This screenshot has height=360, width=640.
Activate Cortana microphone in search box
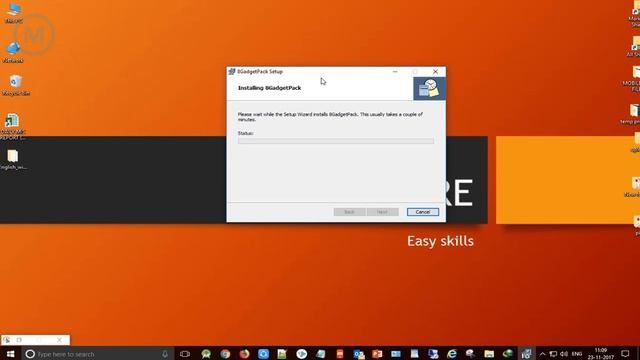coord(165,354)
